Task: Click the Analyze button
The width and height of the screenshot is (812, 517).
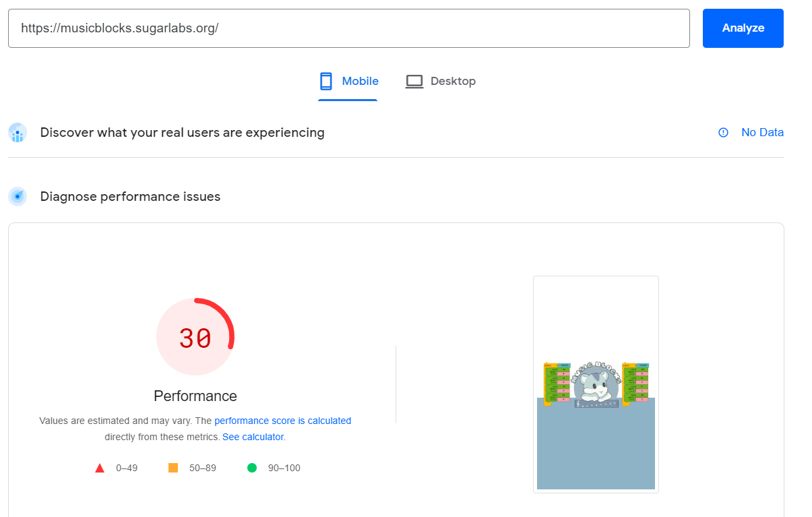Action: point(743,28)
